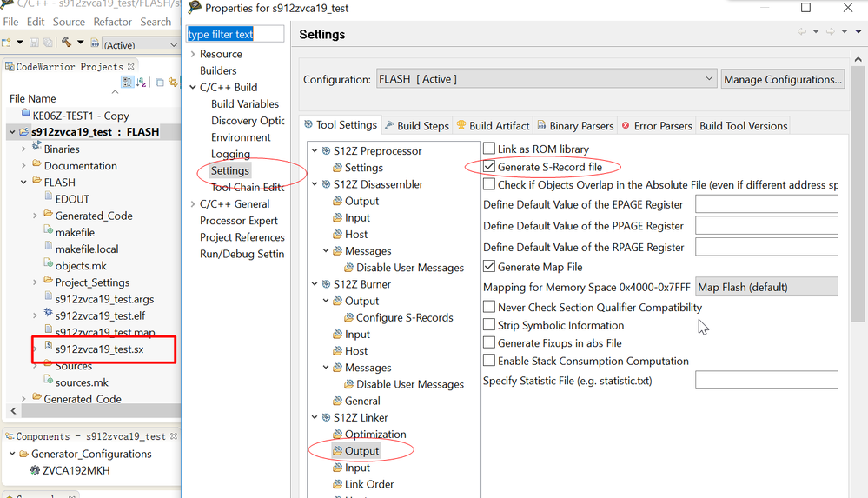Expand the Resource properties category
The width and height of the screenshot is (868, 498).
tap(192, 54)
